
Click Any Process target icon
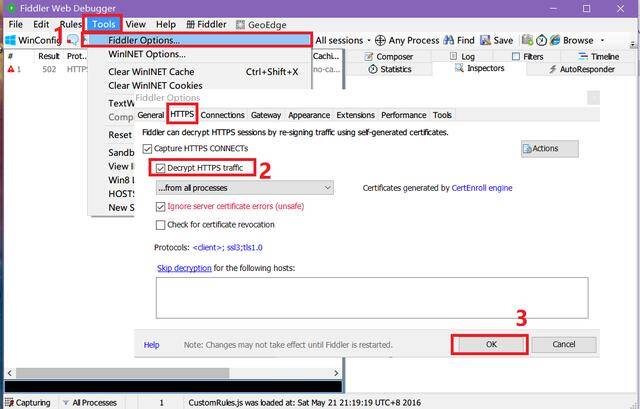point(380,40)
